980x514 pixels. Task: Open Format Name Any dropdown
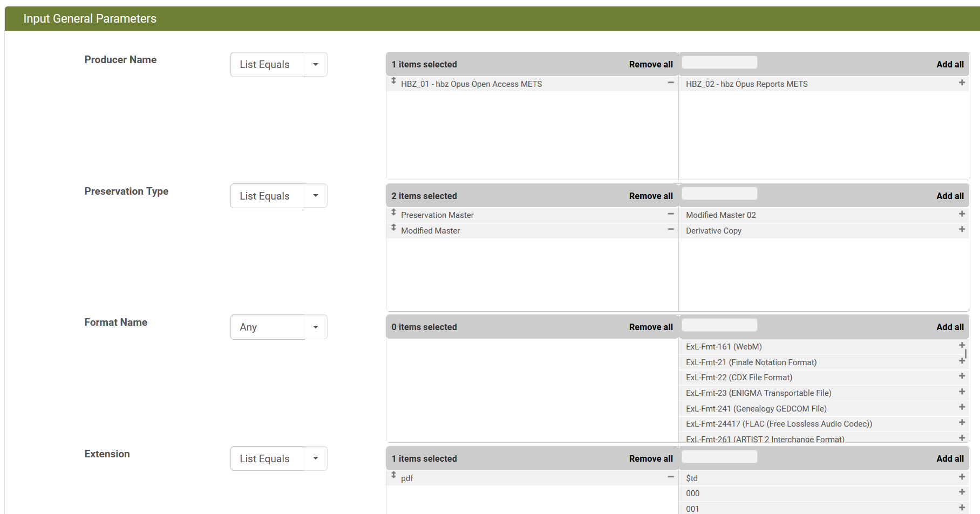tap(316, 327)
